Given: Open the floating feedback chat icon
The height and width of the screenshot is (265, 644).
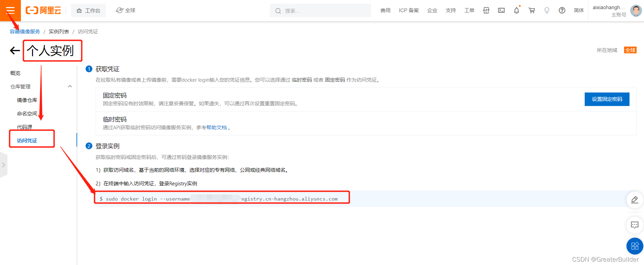Looking at the screenshot, I should tap(635, 225).
